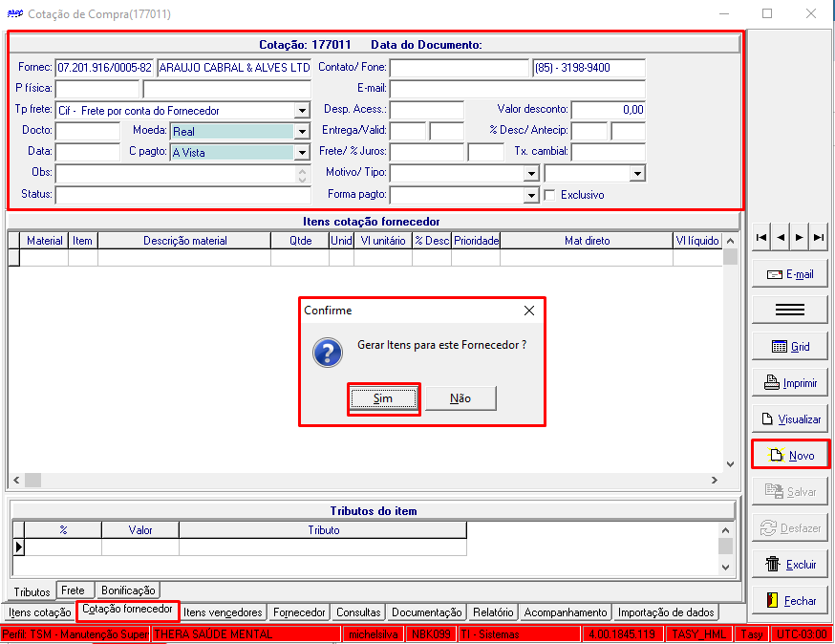Screen dimensions: 835x644
Task: Switch to the Acompanhamento tab
Action: [x=566, y=612]
